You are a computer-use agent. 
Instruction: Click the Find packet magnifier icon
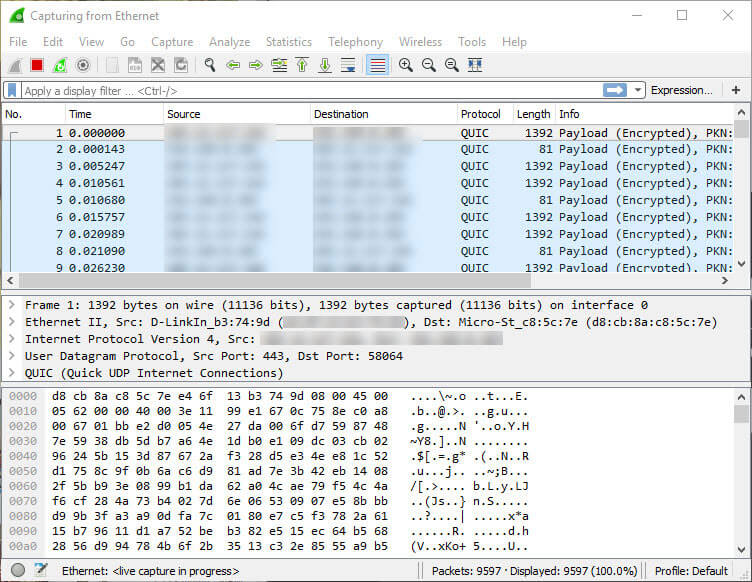[210, 65]
